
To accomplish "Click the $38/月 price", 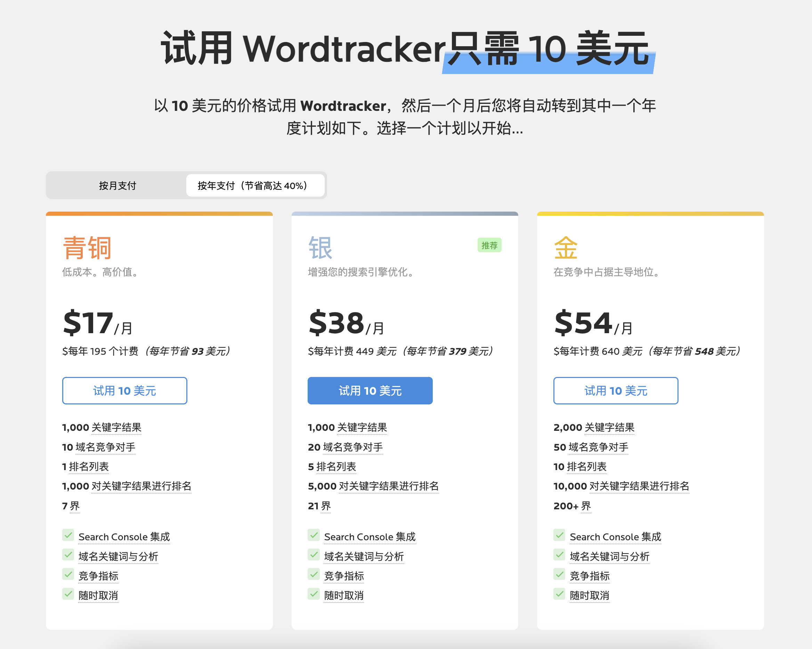I will pyautogui.click(x=346, y=323).
